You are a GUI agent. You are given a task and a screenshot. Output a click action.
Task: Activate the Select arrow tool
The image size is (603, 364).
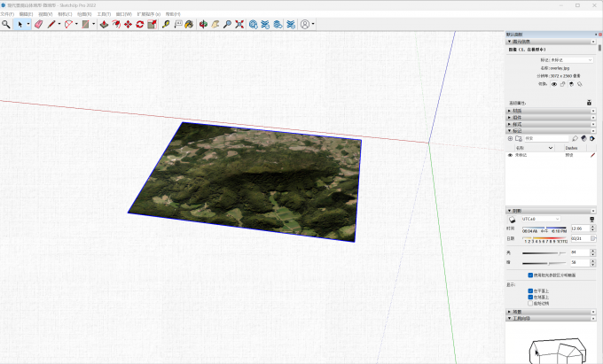coord(20,24)
